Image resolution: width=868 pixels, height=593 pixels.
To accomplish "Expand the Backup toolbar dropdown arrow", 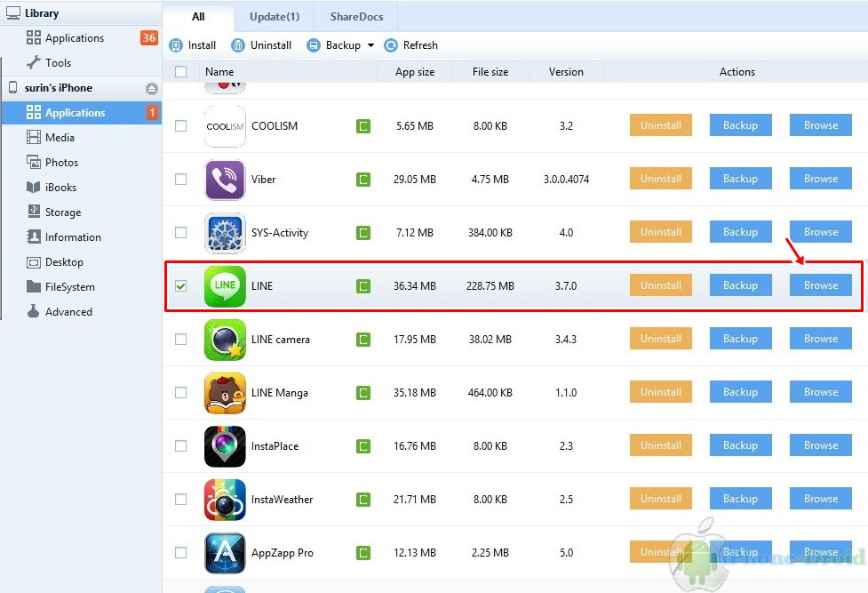I will 370,45.
